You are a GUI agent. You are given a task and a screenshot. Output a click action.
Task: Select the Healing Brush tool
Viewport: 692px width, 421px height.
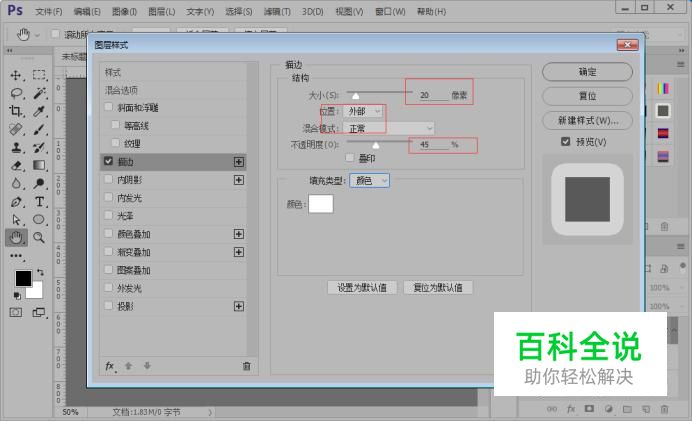[x=16, y=129]
